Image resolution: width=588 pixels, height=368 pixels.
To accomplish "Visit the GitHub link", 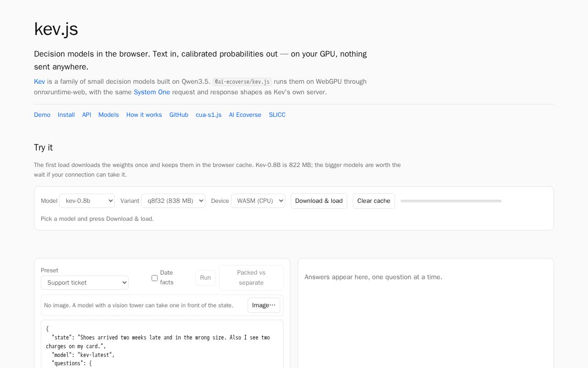I will [179, 115].
